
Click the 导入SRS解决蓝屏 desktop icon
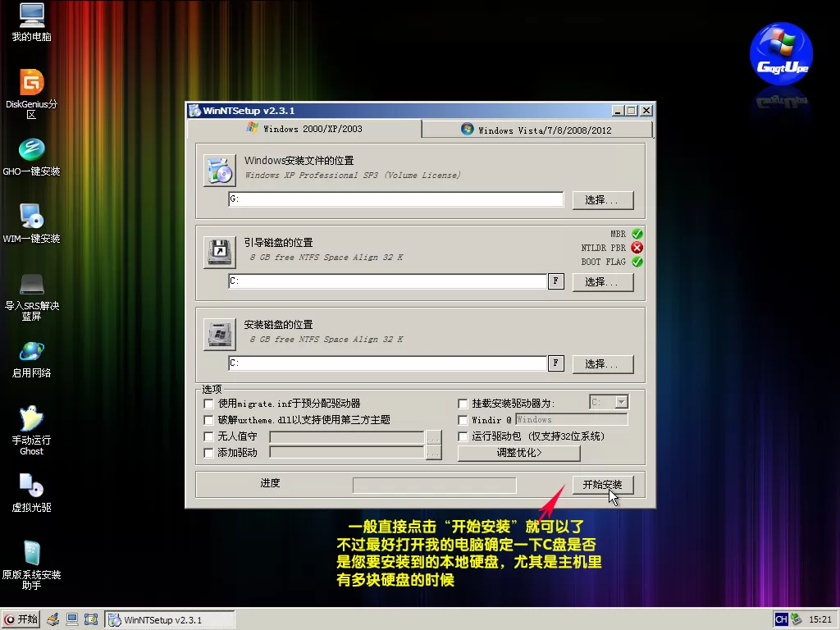point(31,284)
